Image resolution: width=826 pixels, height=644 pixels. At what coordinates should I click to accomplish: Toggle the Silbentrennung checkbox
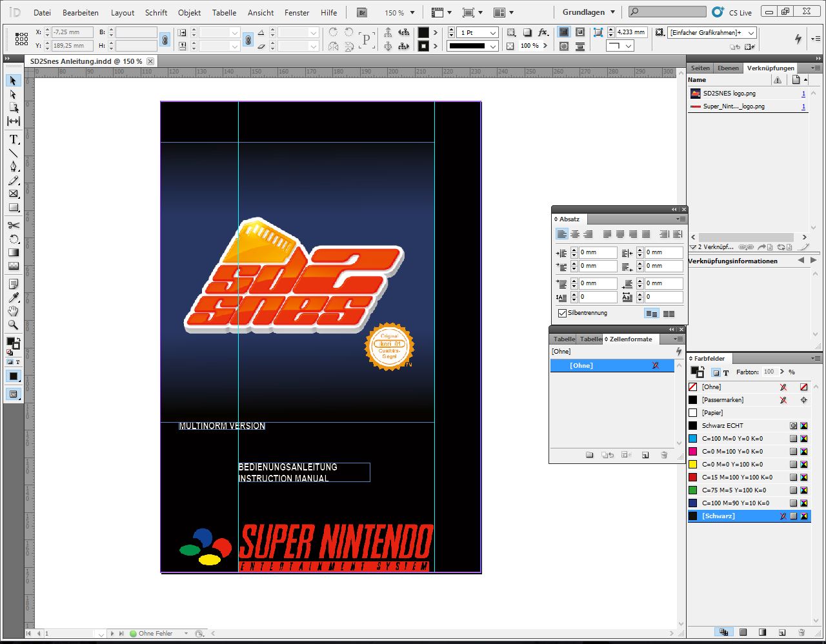562,313
